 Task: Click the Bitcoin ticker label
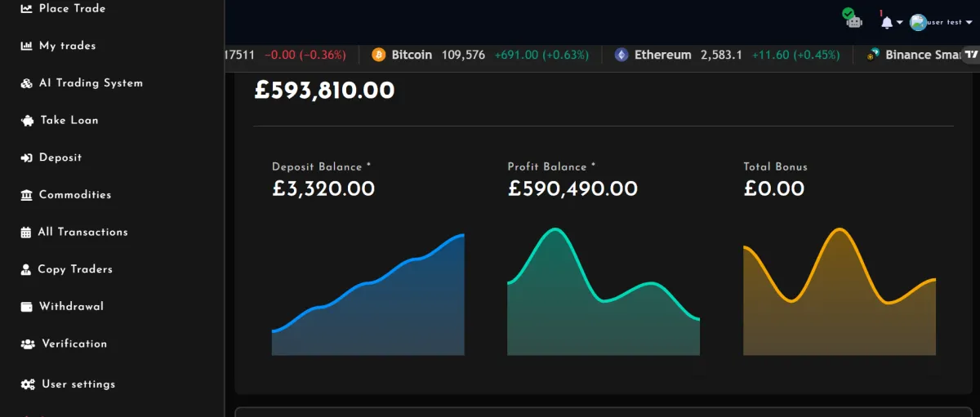pos(412,55)
